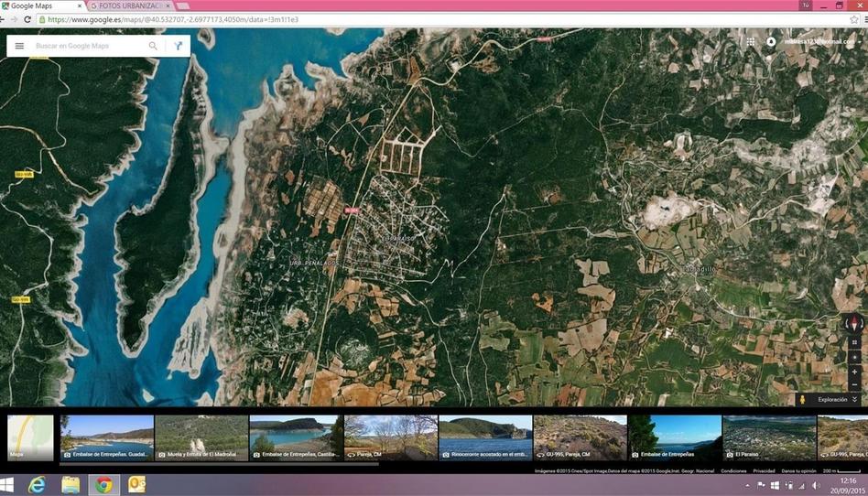Click the compass to reset north
This screenshot has width=868, height=496.
pyautogui.click(x=855, y=322)
